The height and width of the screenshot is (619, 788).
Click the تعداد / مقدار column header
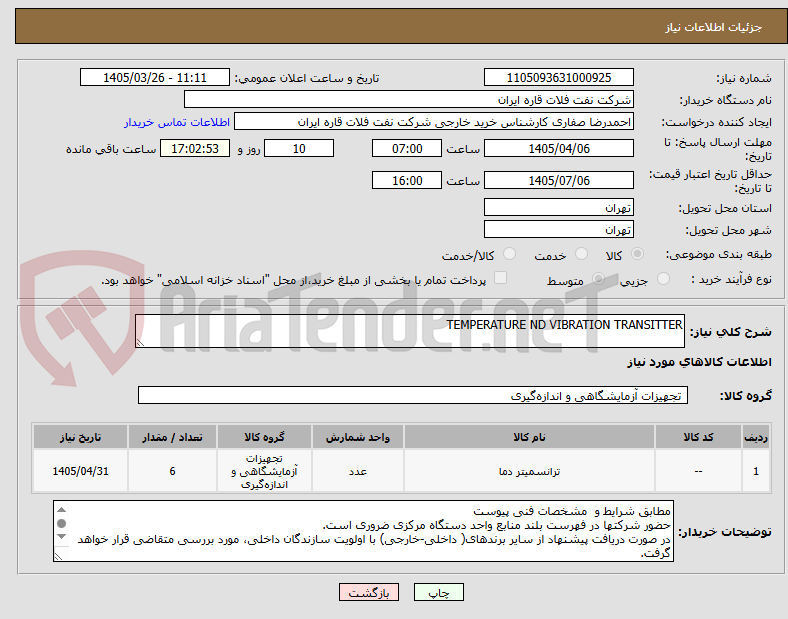click(172, 437)
